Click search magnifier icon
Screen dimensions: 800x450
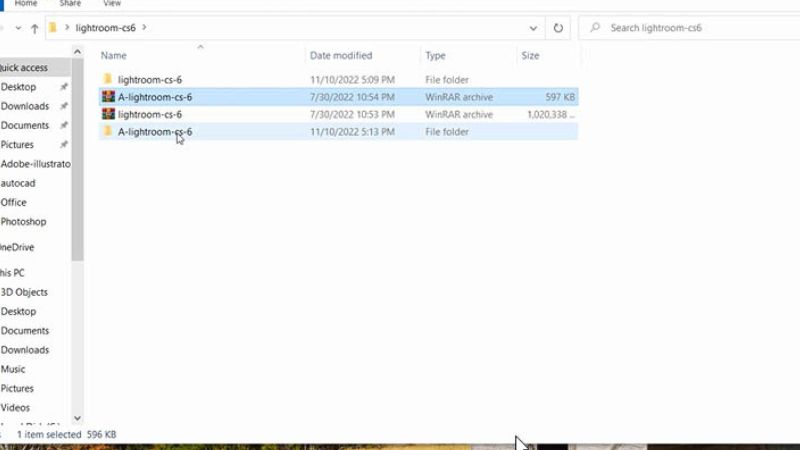595,28
